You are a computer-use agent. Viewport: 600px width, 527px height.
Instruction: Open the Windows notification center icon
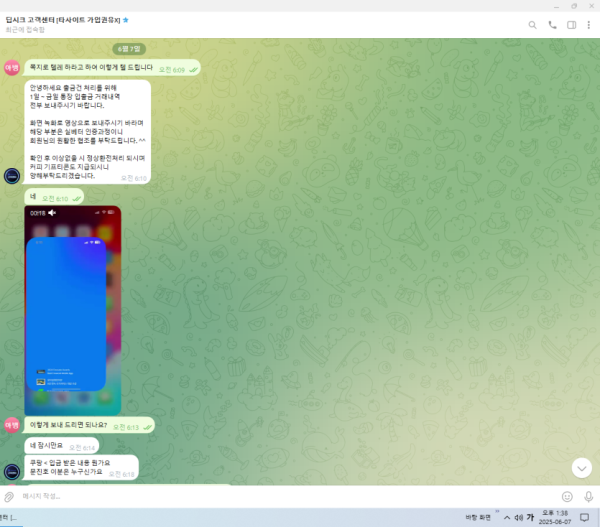pos(584,518)
